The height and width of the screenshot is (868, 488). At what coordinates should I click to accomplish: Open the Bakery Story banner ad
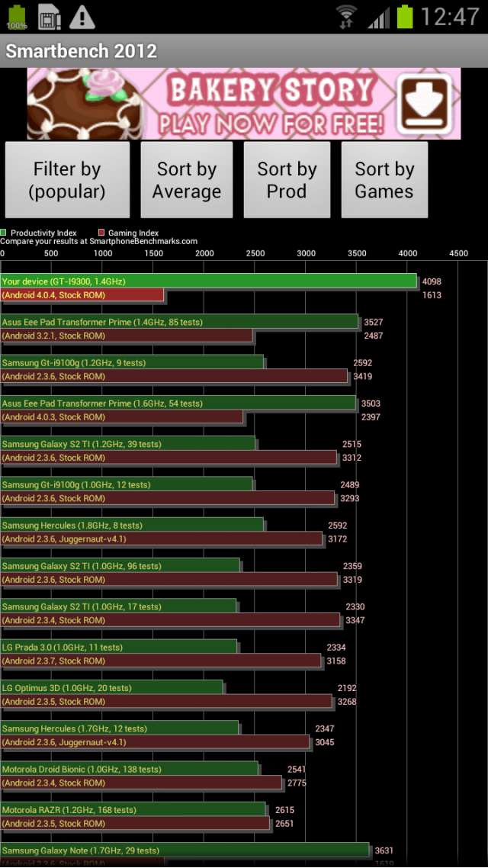click(x=244, y=104)
